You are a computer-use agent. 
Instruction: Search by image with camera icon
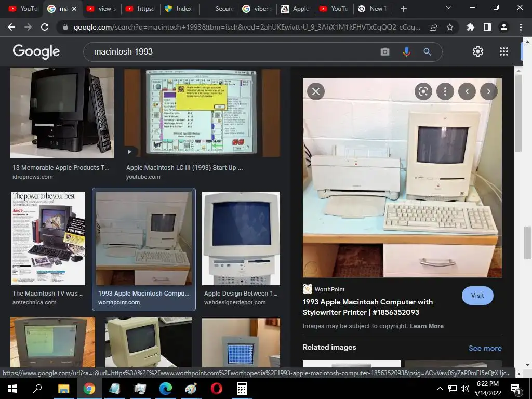click(x=385, y=51)
